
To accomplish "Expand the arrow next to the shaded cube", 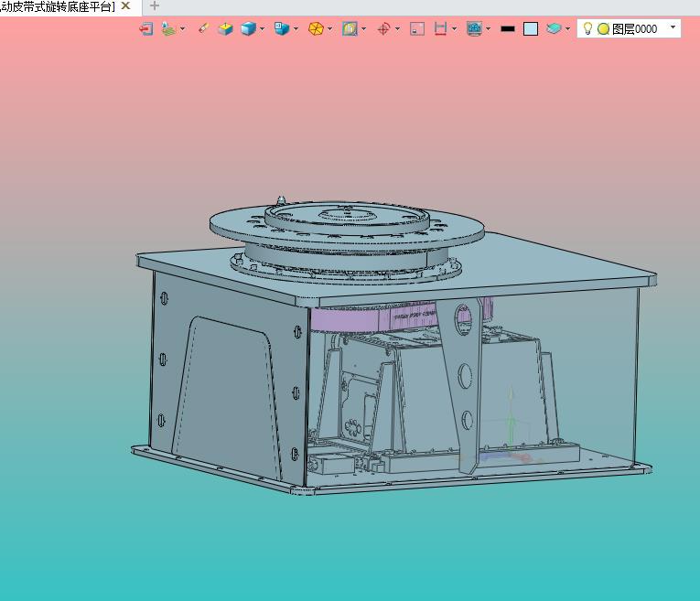I will tap(262, 29).
